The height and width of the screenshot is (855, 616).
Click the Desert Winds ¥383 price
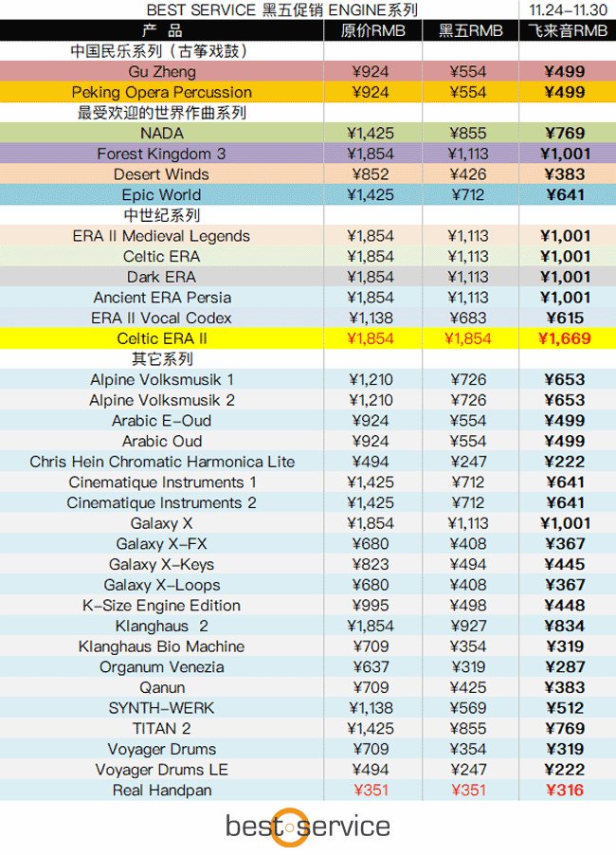(x=566, y=174)
